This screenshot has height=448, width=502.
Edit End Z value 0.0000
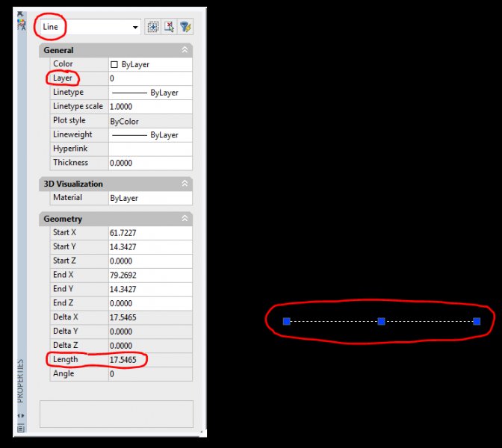[x=150, y=303]
